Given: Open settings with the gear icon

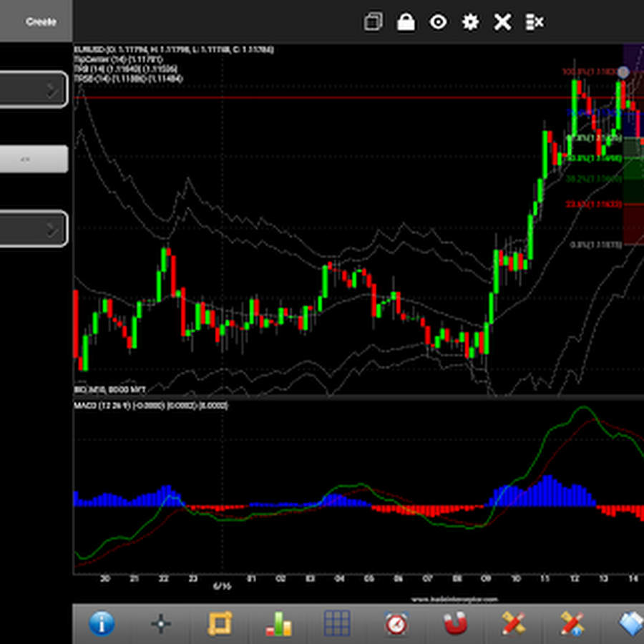Looking at the screenshot, I should [x=470, y=21].
